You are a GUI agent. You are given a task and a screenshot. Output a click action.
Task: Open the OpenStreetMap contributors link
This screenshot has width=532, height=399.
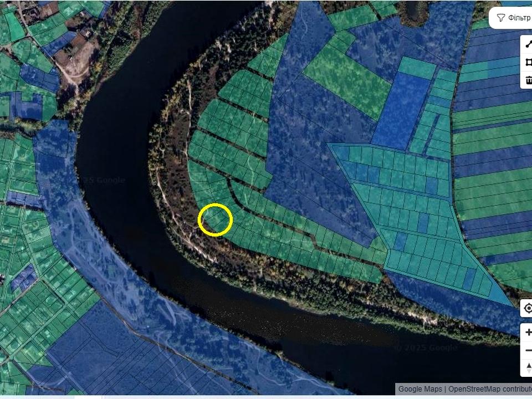pos(490,389)
